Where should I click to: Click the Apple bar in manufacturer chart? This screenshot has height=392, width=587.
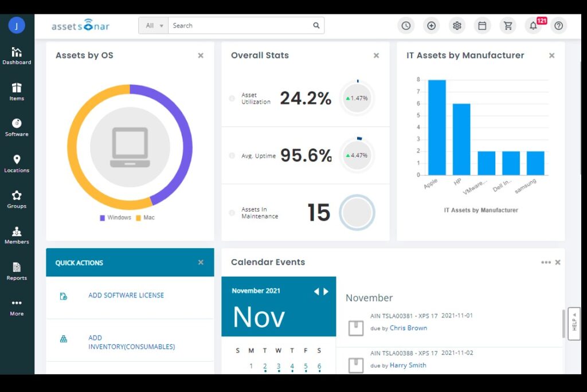point(437,127)
